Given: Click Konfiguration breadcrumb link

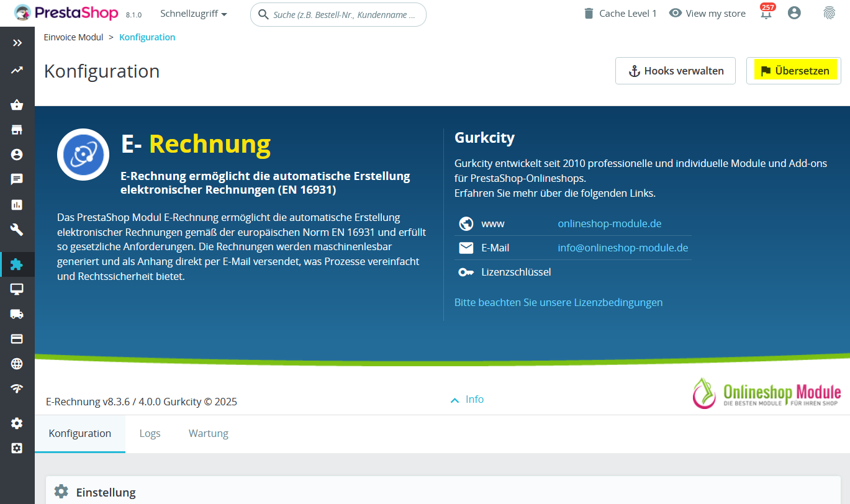Looking at the screenshot, I should point(147,37).
